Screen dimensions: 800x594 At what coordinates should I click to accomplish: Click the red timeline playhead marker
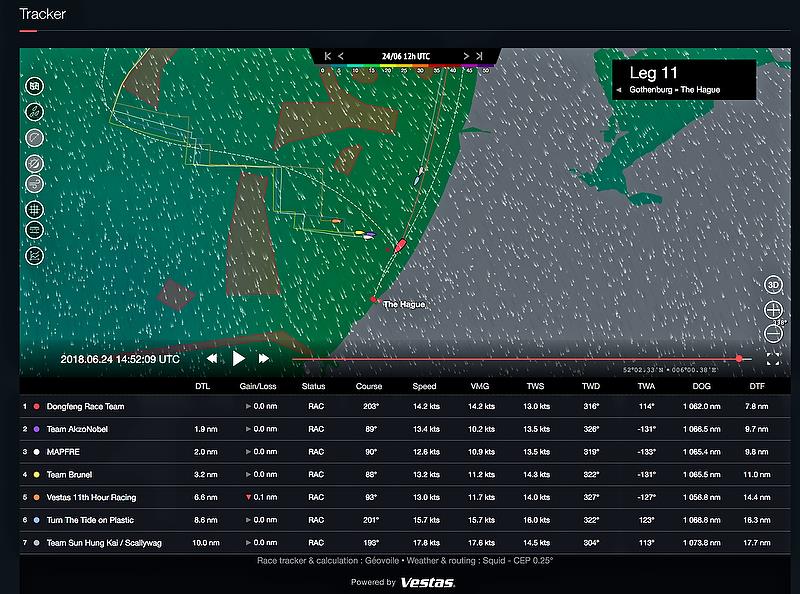[x=739, y=358]
